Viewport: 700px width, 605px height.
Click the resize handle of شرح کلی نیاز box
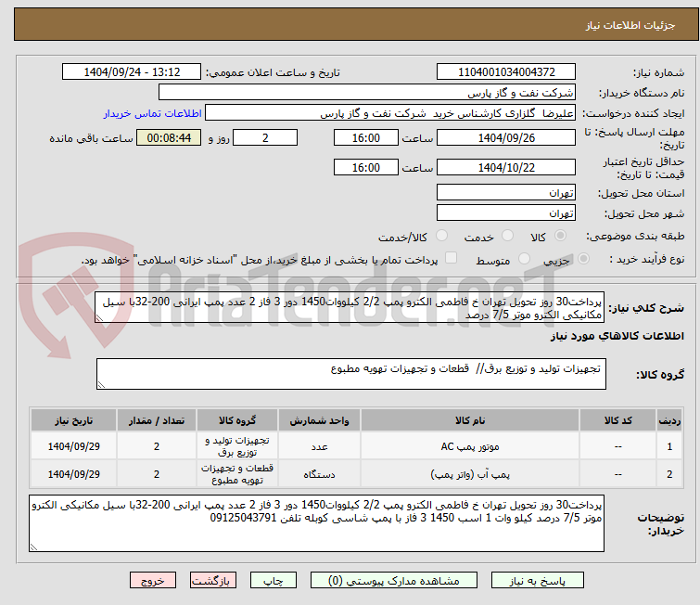tap(99, 317)
